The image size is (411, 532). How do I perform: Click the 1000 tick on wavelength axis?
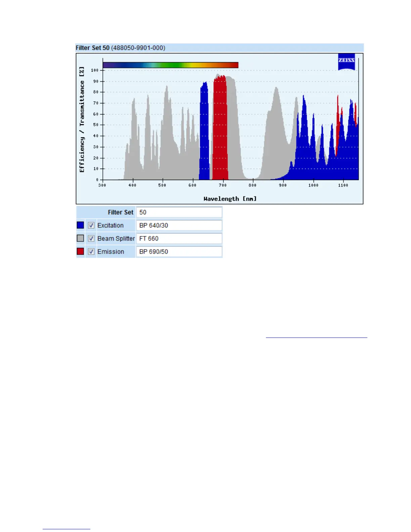coord(313,185)
